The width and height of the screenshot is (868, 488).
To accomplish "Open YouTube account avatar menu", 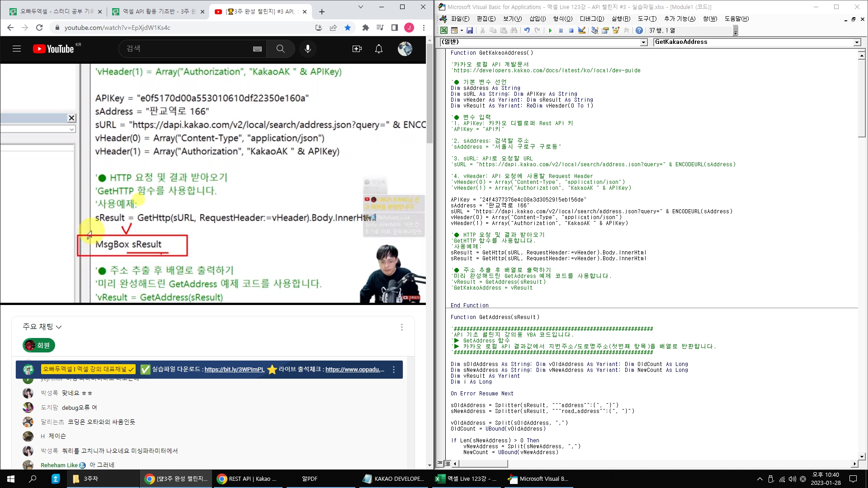I will pos(405,49).
